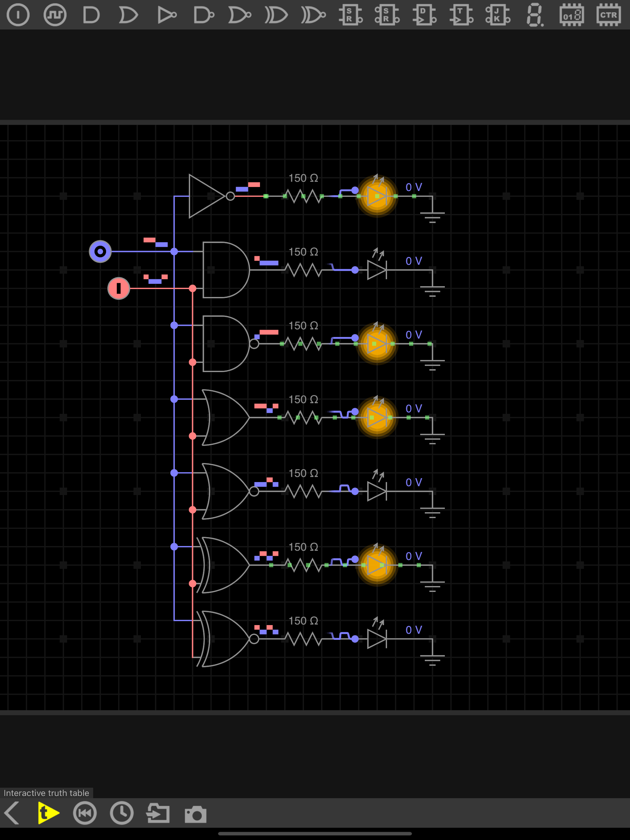Reset the simulation with the rewind control

84,813
